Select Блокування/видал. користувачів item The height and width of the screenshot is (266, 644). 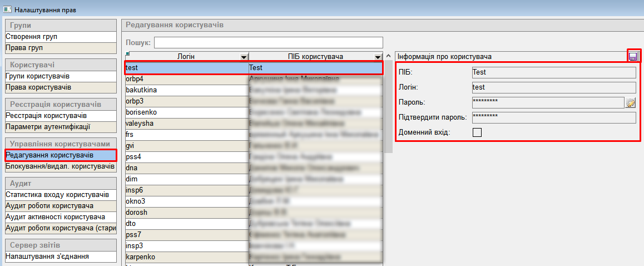(60, 166)
